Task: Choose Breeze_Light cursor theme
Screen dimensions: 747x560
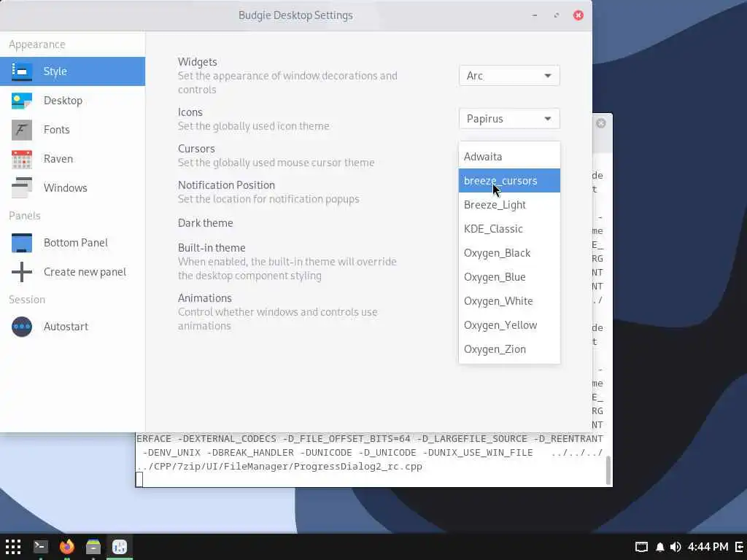Action: click(509, 205)
